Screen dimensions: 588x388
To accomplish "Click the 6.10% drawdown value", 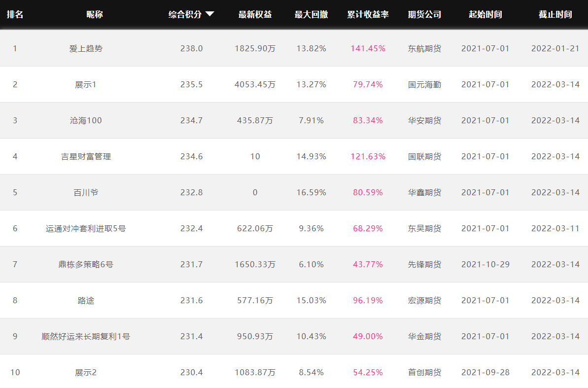I will point(311,265).
